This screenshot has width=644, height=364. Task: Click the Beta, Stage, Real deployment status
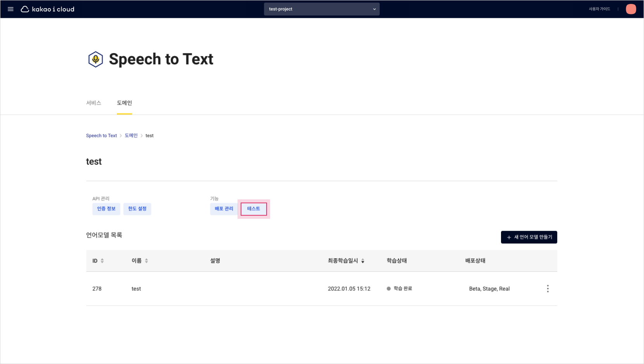pyautogui.click(x=489, y=288)
